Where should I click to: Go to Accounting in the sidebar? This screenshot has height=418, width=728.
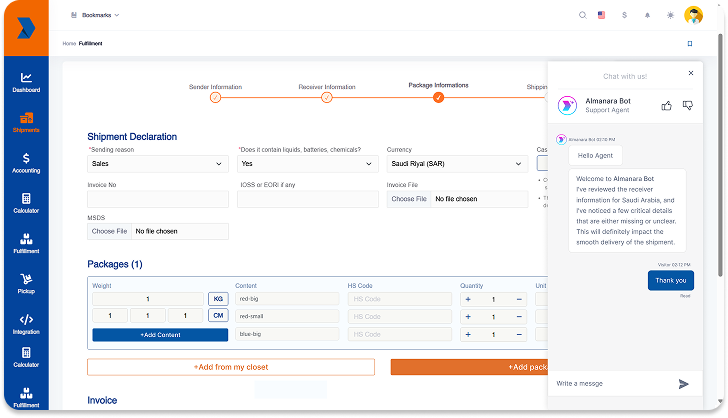click(26, 163)
